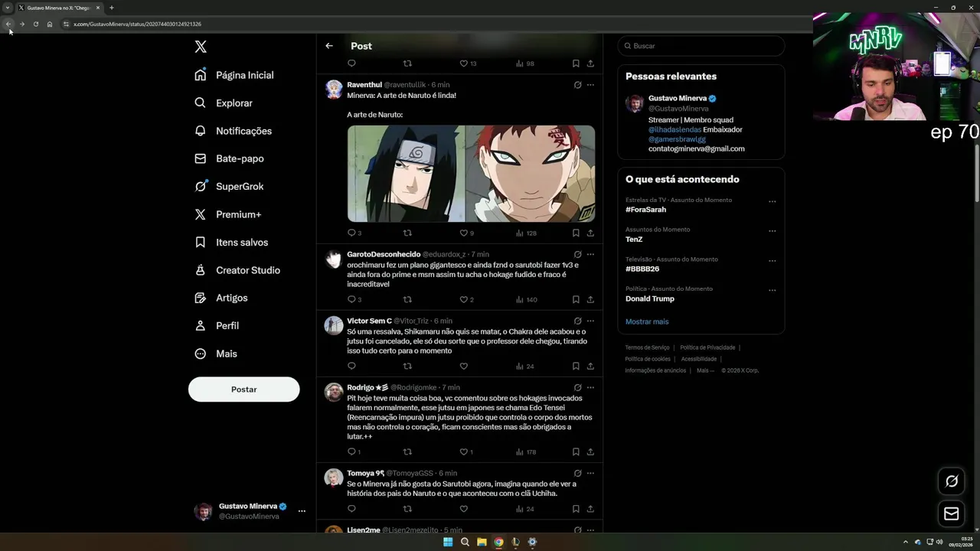Click the Postar button
Viewport: 980px width, 551px height.
pos(243,389)
